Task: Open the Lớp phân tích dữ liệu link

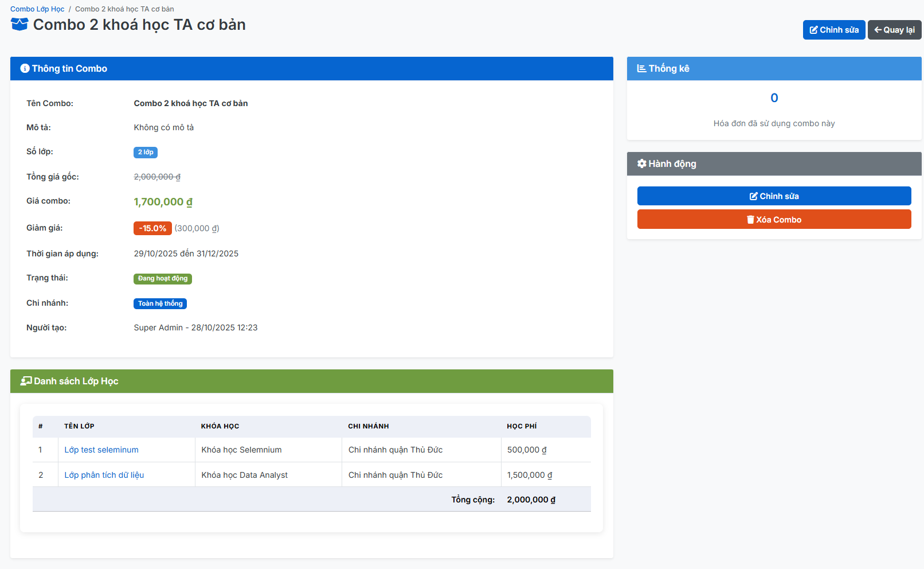Action: click(104, 475)
